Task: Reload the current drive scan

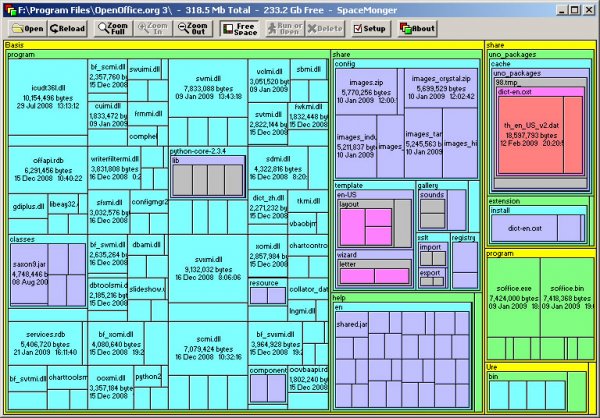Action: point(68,28)
